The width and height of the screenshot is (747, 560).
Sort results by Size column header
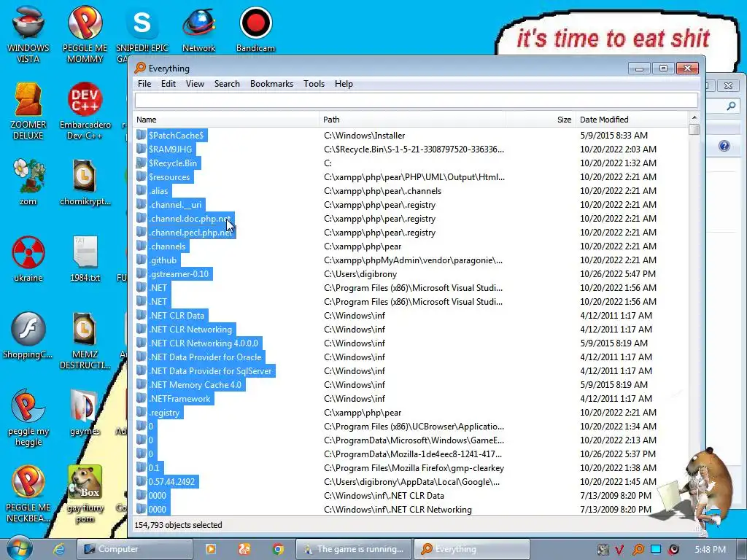(x=541, y=120)
